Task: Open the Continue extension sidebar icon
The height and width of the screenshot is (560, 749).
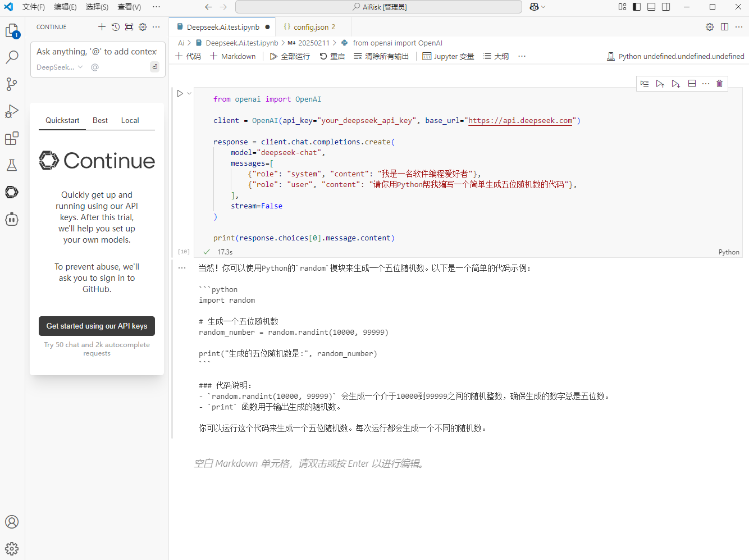Action: 12,192
